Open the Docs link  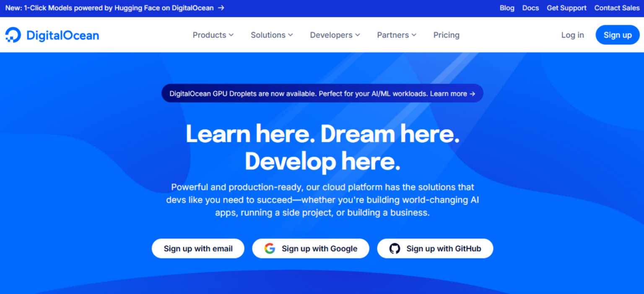[x=530, y=8]
